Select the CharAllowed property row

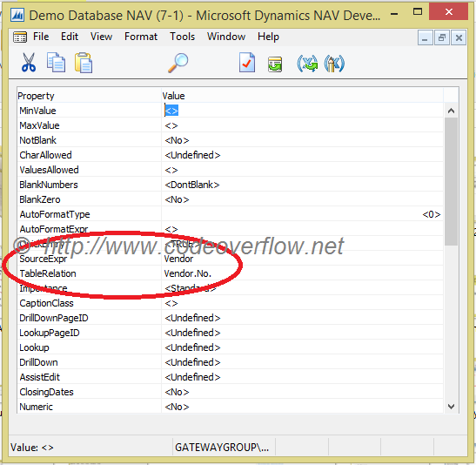coord(230,155)
